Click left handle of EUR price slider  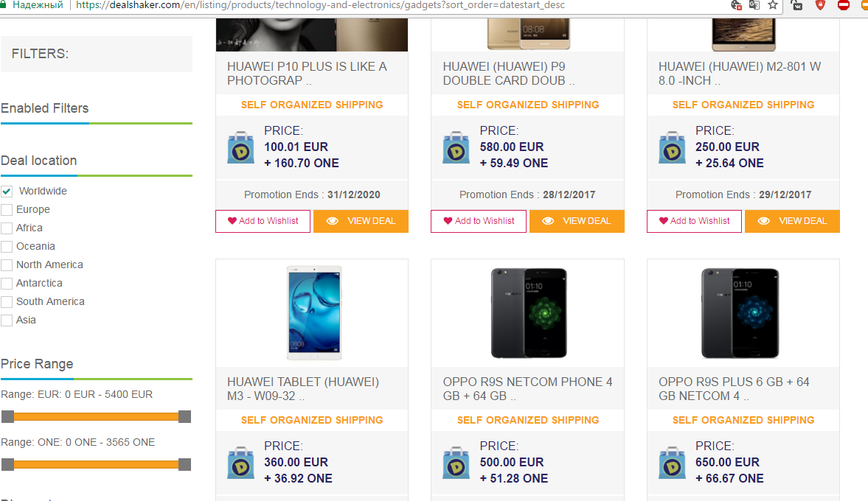point(7,416)
